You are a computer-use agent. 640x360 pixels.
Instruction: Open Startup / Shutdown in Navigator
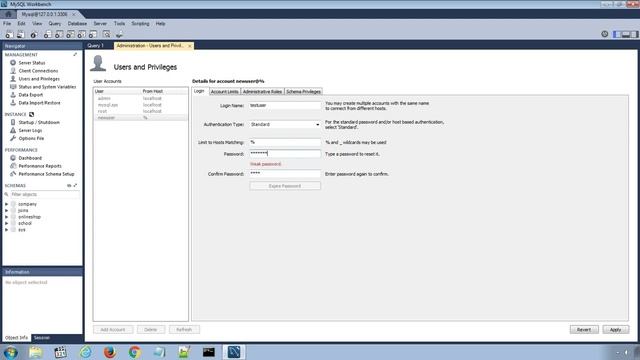click(39, 122)
